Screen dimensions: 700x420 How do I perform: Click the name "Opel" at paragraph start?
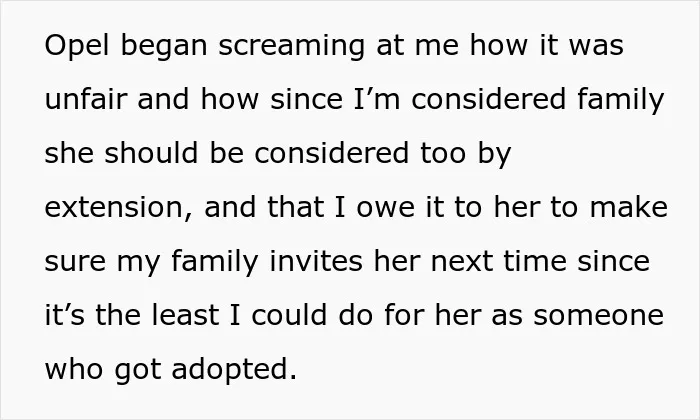click(x=77, y=46)
